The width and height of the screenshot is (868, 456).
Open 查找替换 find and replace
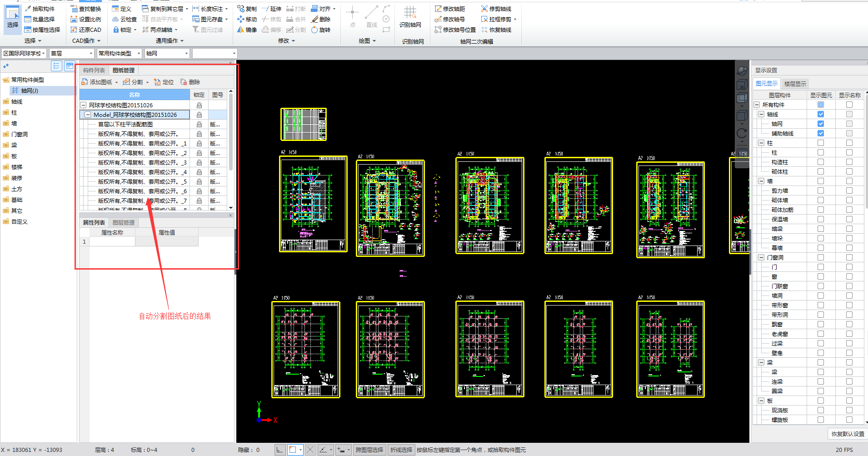(x=86, y=9)
